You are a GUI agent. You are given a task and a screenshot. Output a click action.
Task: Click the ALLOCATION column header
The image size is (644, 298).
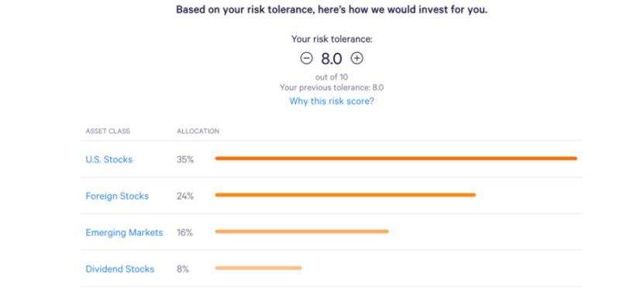pos(198,131)
